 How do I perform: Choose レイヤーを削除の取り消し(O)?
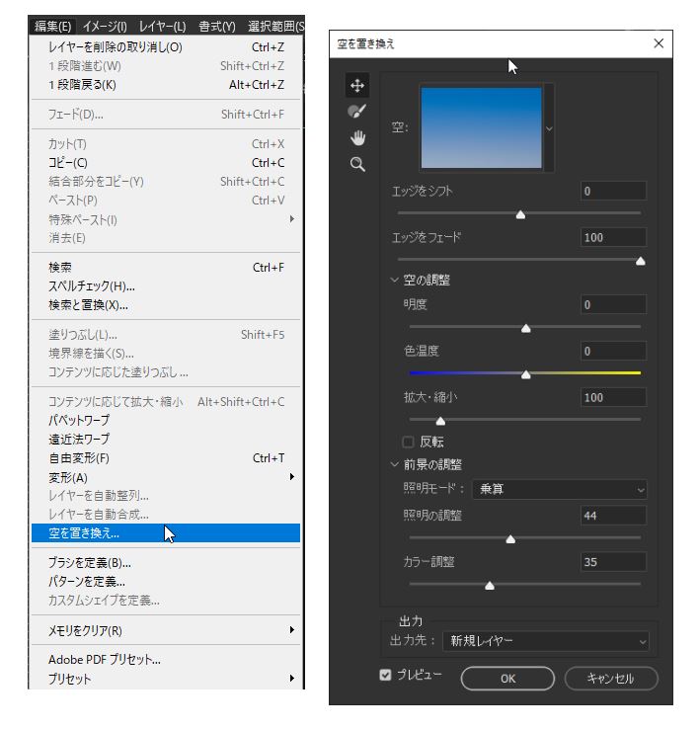[x=166, y=47]
